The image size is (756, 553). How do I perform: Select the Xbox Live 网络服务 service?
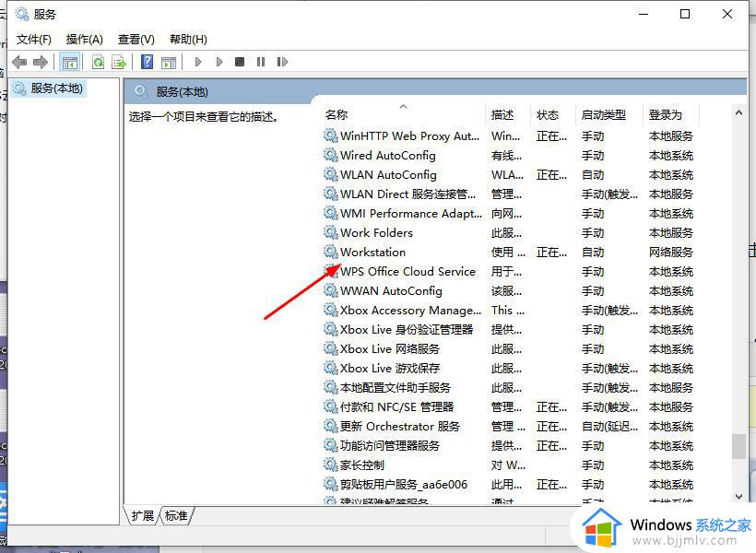click(x=508, y=348)
